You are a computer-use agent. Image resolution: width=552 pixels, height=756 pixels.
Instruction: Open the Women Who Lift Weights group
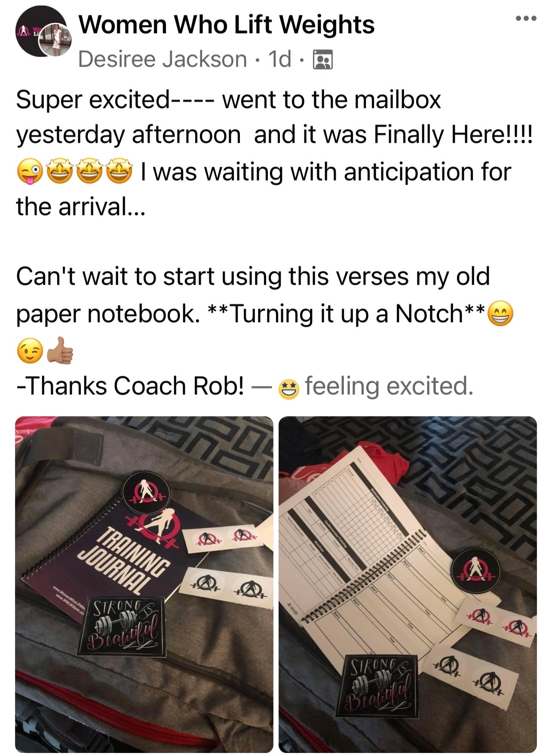(x=227, y=25)
